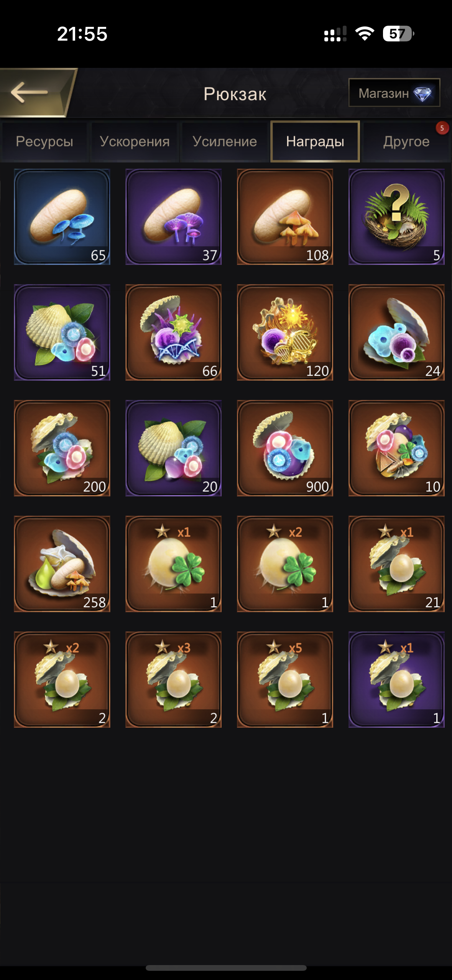Viewport: 452px width, 980px height.
Task: Select the shell with droplet and larva (258)
Action: tap(62, 564)
